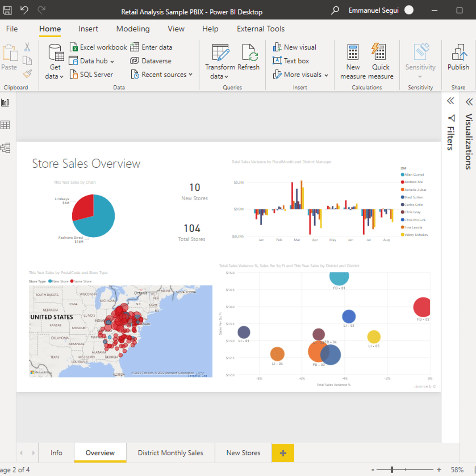Open the Data view from the left sidebar
476x476 pixels.
point(5,125)
